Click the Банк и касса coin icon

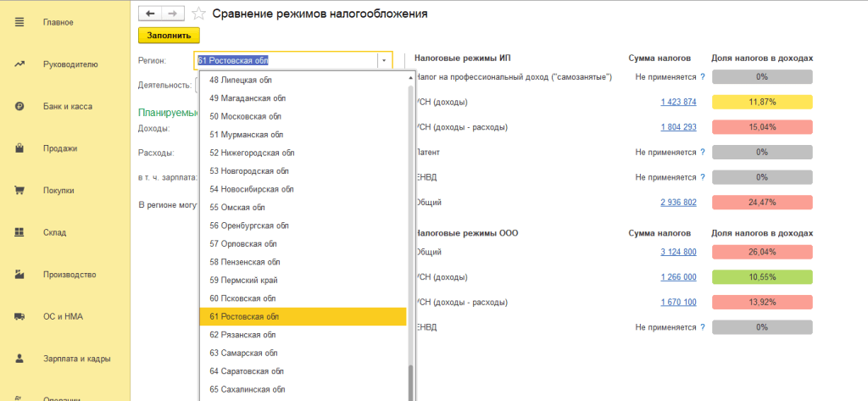coord(19,106)
